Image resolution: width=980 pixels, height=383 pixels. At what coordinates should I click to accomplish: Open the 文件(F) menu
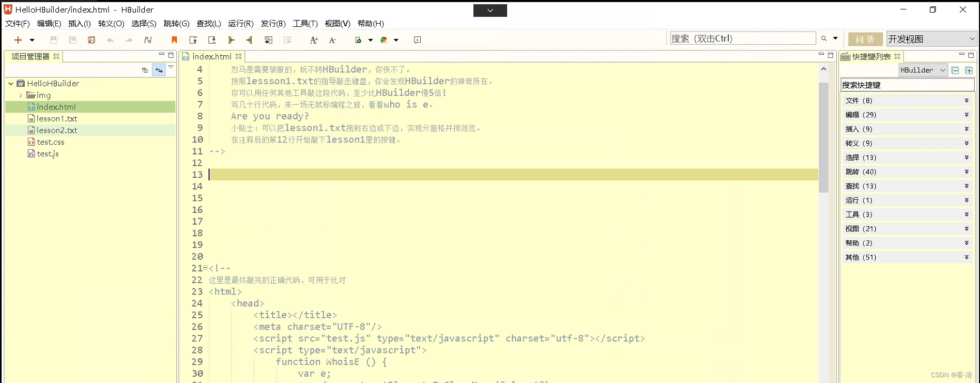(17, 24)
